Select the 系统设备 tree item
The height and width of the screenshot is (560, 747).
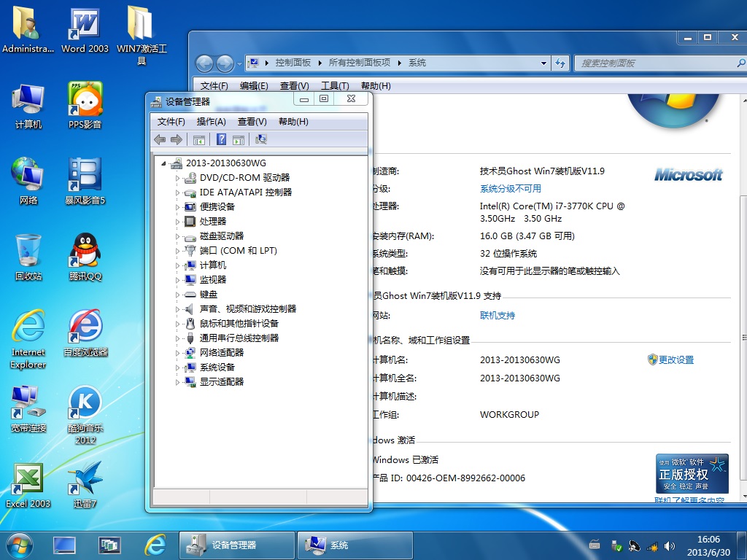(x=217, y=367)
